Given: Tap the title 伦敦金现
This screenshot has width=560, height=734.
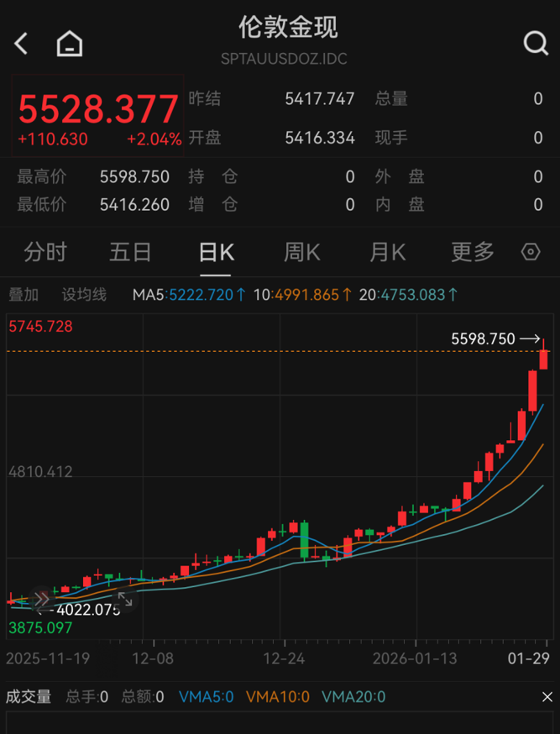Looking at the screenshot, I should [x=288, y=28].
